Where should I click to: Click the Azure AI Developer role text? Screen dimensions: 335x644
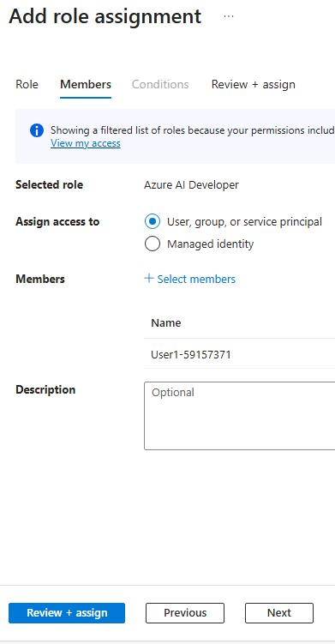tap(191, 185)
